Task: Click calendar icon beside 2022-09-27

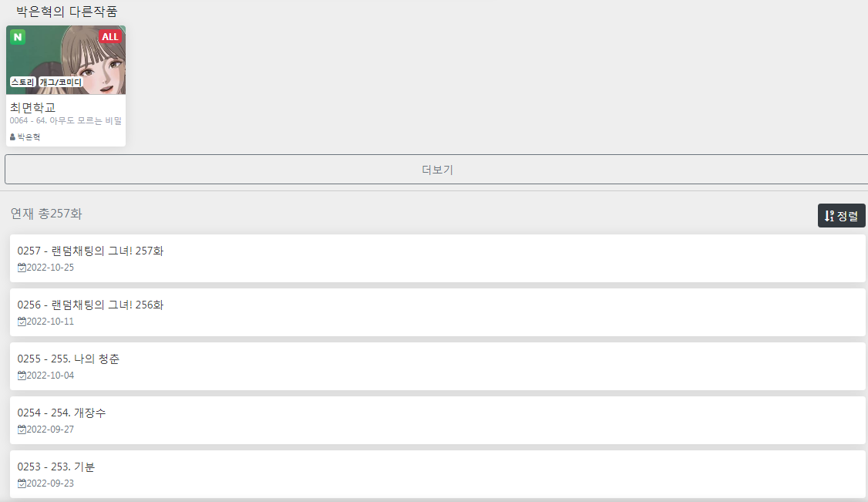Action: pyautogui.click(x=22, y=430)
